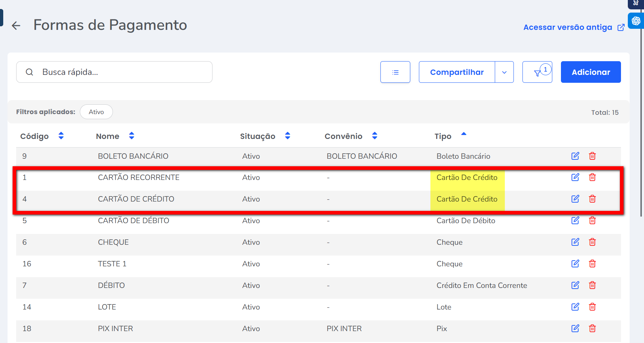The height and width of the screenshot is (343, 644).
Task: Focus the Busca rápida search field
Action: (x=122, y=72)
